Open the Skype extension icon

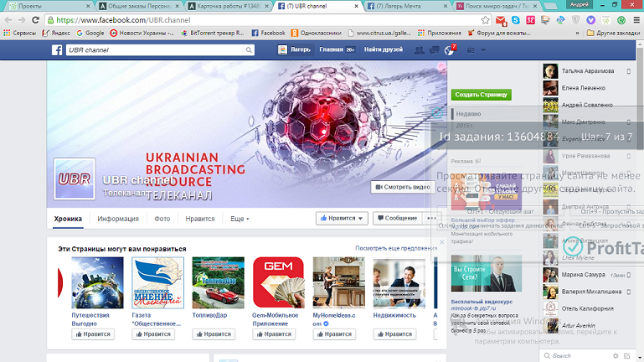[x=516, y=20]
